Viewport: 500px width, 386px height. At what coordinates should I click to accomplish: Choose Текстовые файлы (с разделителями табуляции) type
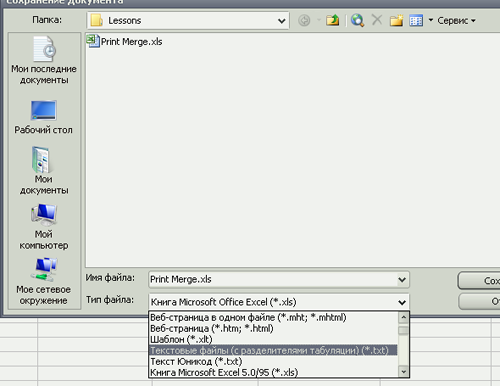click(273, 350)
